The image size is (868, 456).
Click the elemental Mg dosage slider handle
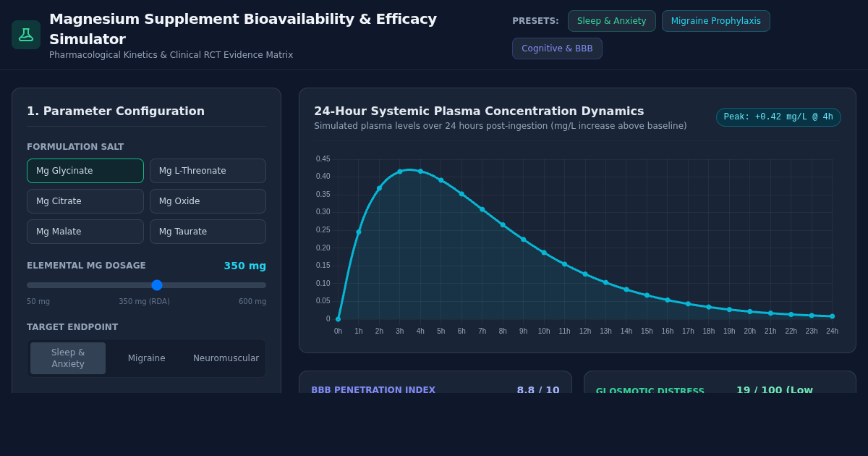157,285
